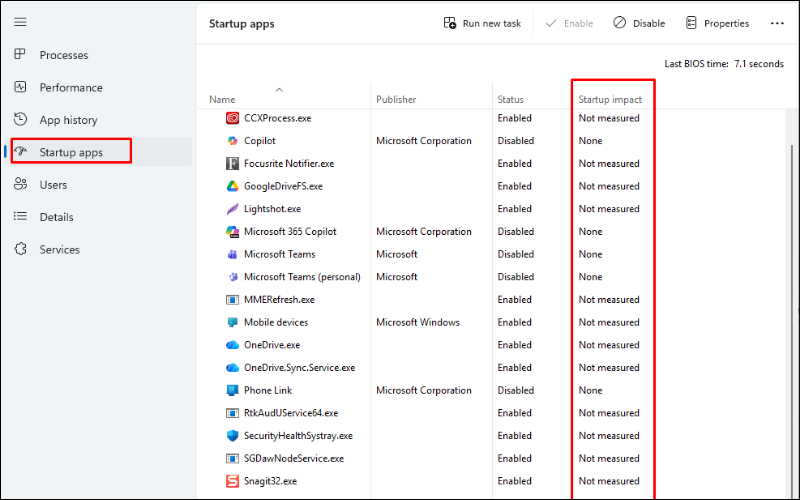Open the three-dot more options menu
This screenshot has width=800, height=500.
[x=777, y=23]
